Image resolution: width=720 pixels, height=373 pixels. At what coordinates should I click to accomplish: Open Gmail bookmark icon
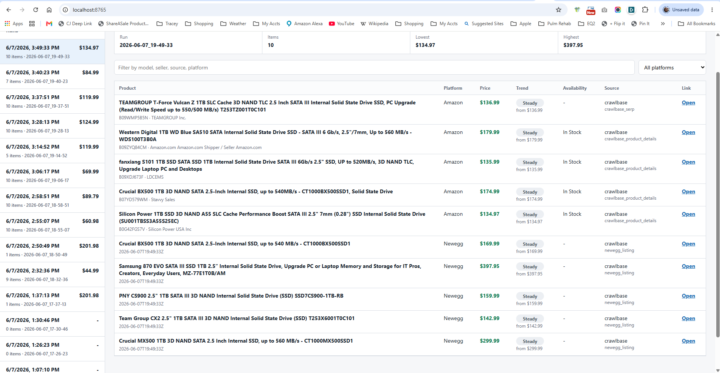pos(49,23)
